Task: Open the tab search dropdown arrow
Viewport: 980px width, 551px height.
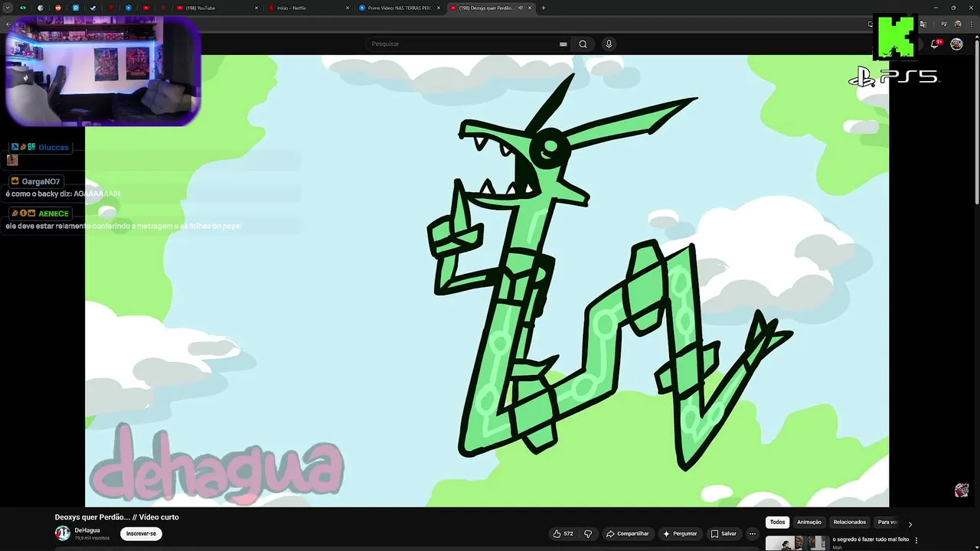Action: point(7,8)
